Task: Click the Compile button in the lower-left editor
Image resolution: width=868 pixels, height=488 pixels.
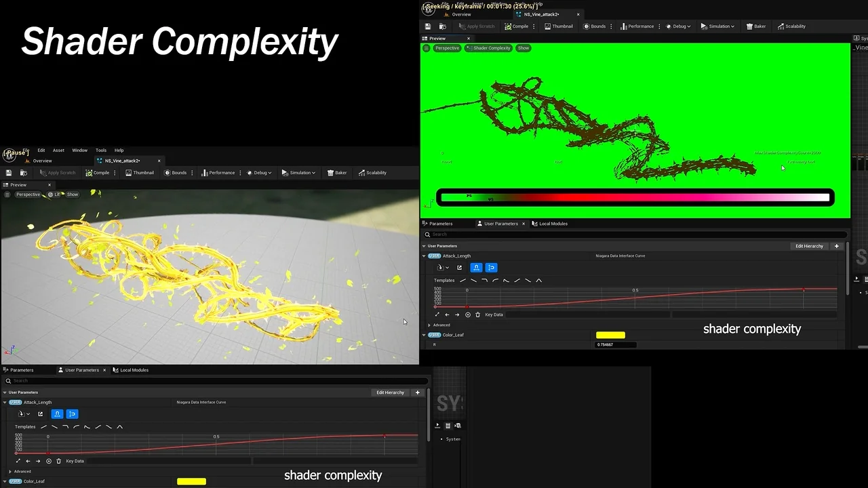Action: pos(98,173)
